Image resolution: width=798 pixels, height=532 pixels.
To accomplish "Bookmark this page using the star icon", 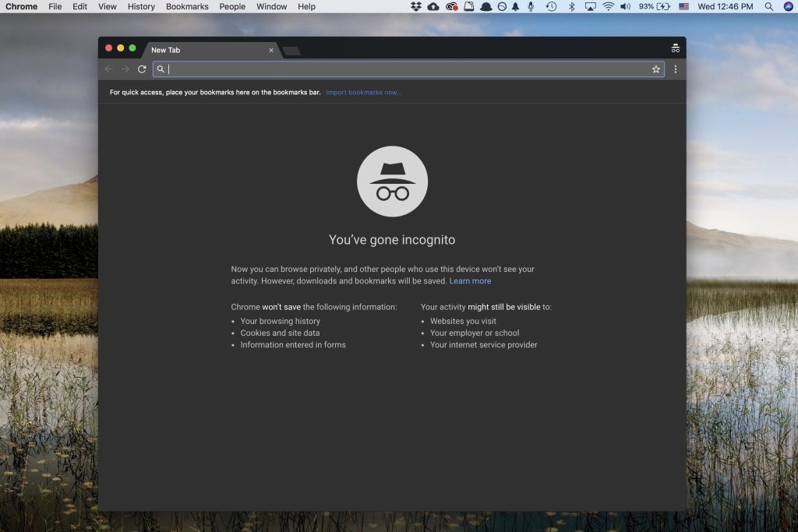I will [657, 69].
